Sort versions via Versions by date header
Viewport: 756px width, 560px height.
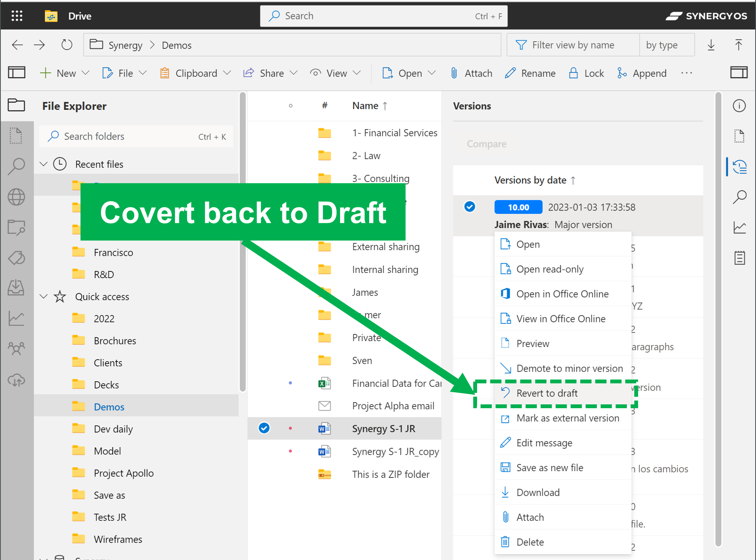535,180
